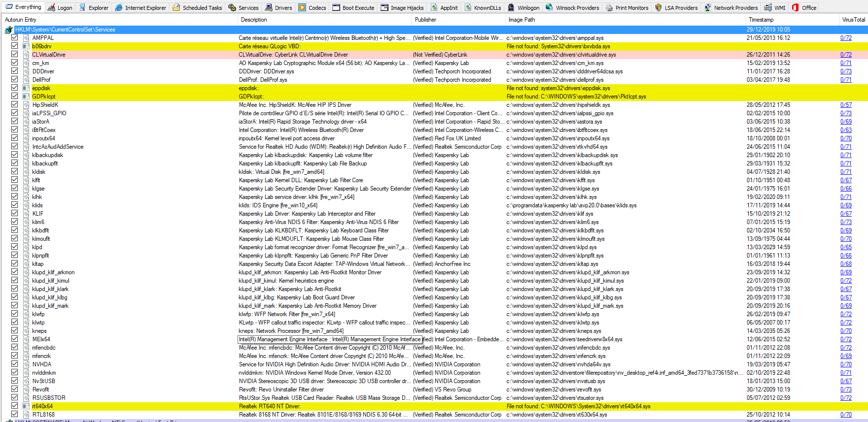This screenshot has width=868, height=422.
Task: Disable the CLVirtualDrive entry checkbox
Action: [14, 54]
